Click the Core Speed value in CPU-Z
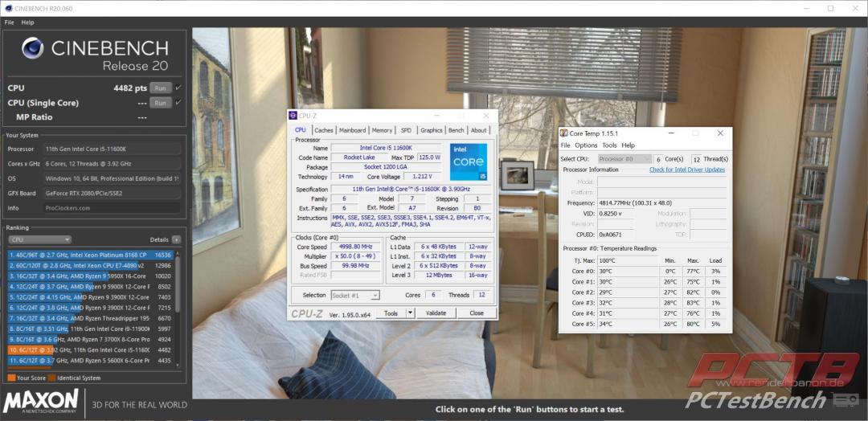868x421 pixels. coord(355,247)
